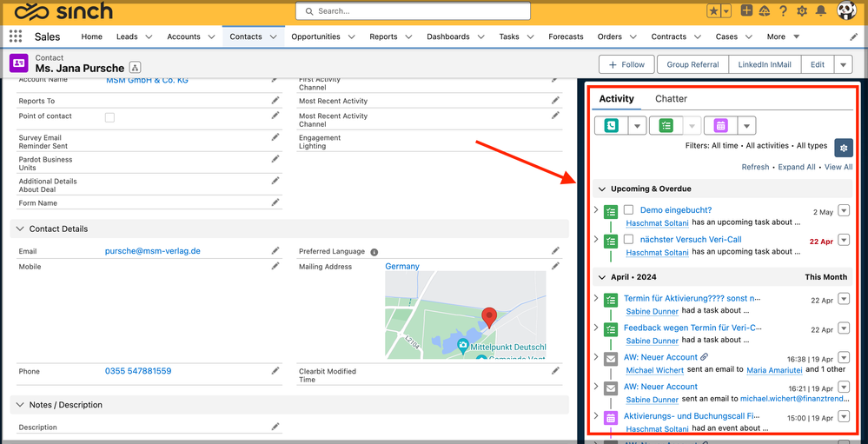Click the Follow button
The height and width of the screenshot is (444, 868).
626,65
